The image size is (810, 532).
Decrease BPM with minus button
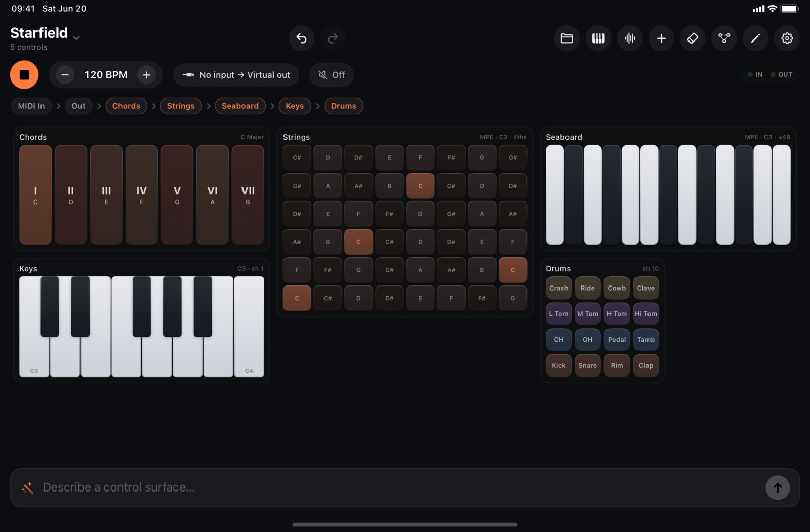tap(65, 75)
